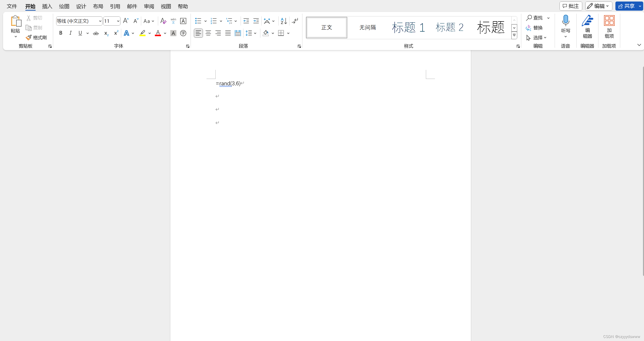Click the show paragraph marks icon
Screen dimensions: 644x341
tap(295, 21)
